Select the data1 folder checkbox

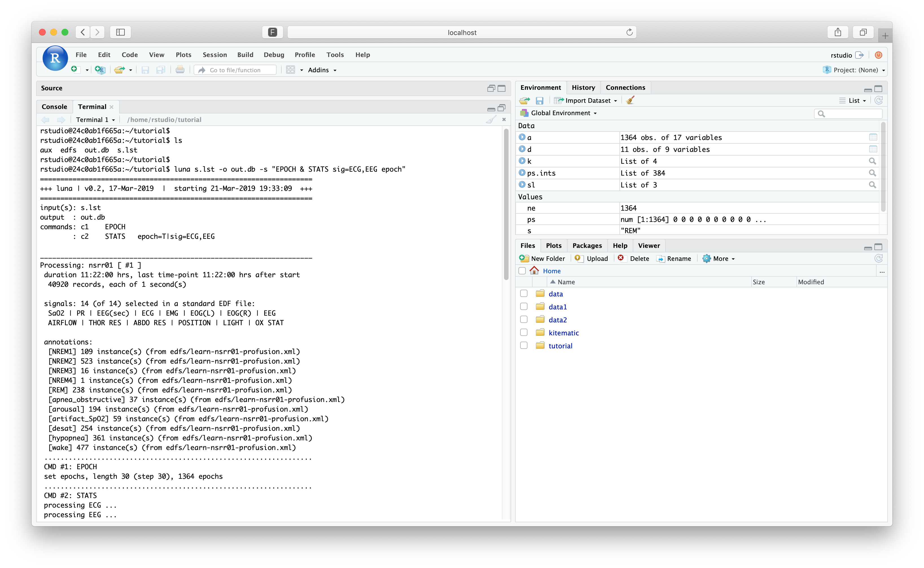click(x=524, y=307)
